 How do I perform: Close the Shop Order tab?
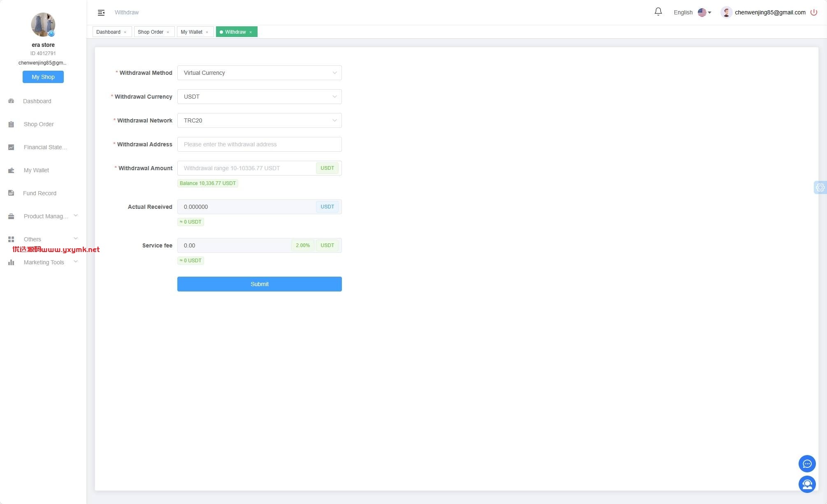coord(168,32)
